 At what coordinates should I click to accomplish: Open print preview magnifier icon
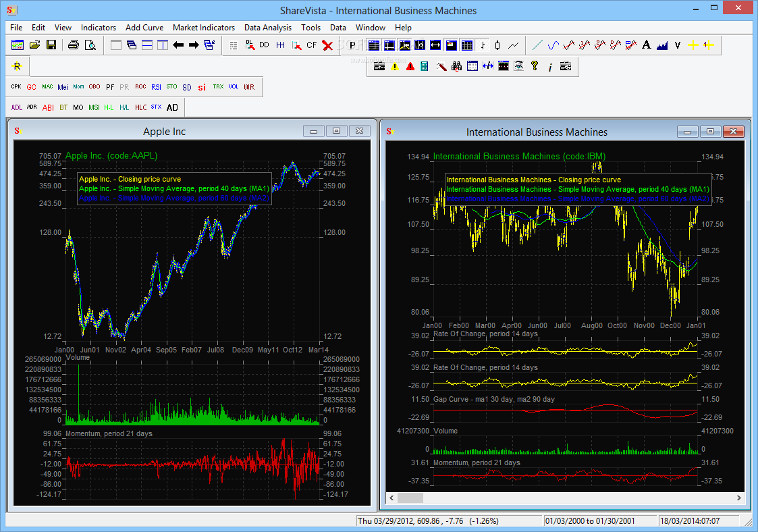(90, 45)
